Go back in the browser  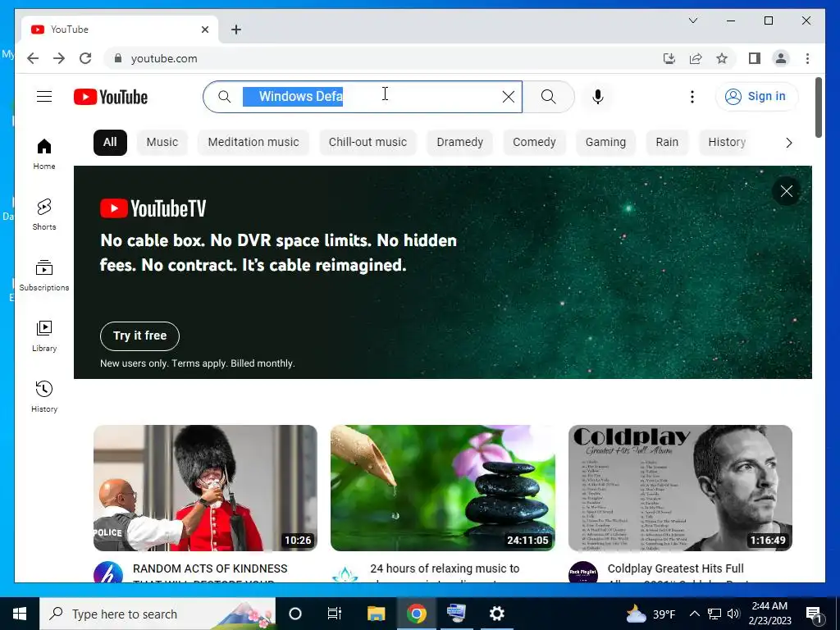[x=33, y=58]
